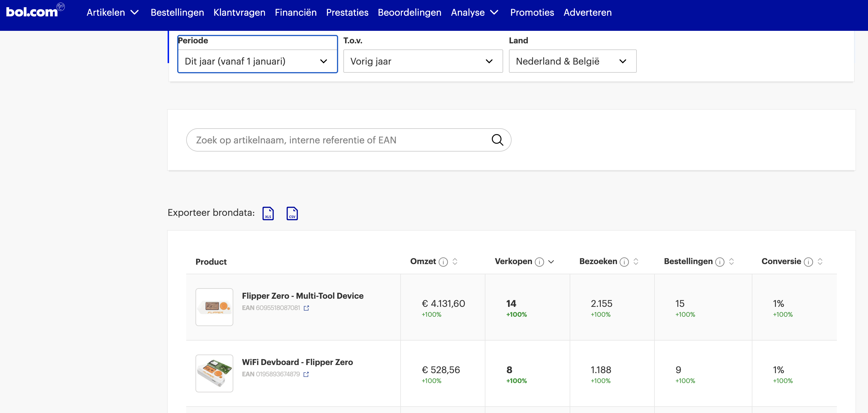Export source data as CSV file

(x=292, y=213)
